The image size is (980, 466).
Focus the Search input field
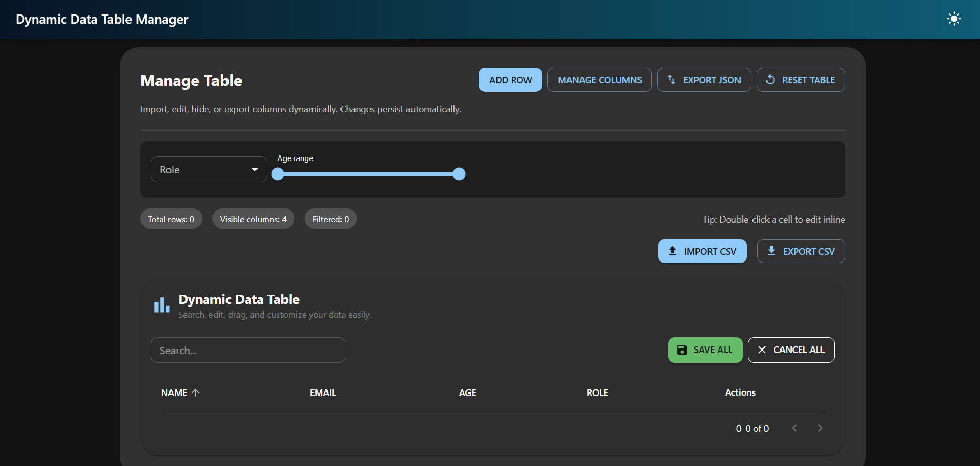tap(248, 351)
